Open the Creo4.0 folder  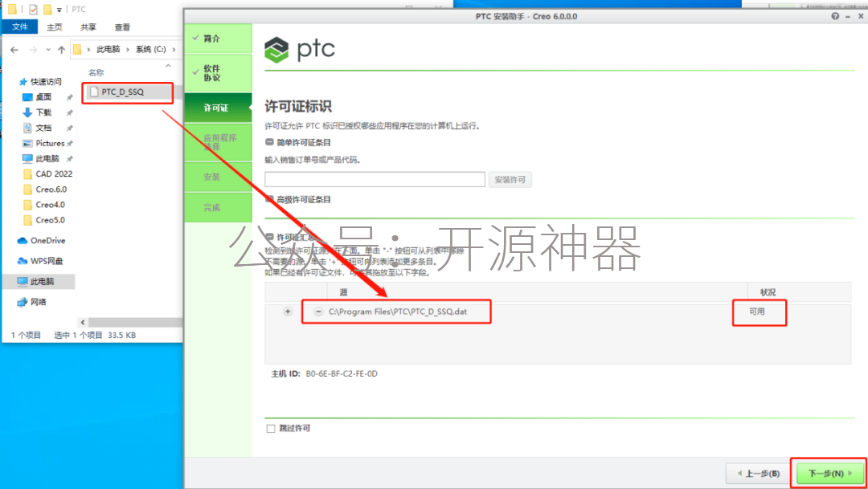point(50,205)
